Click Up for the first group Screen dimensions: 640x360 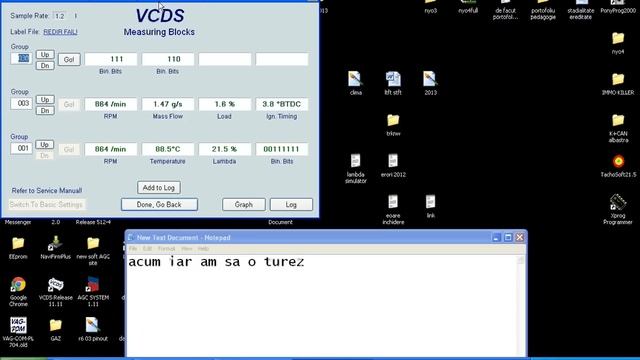pyautogui.click(x=45, y=54)
